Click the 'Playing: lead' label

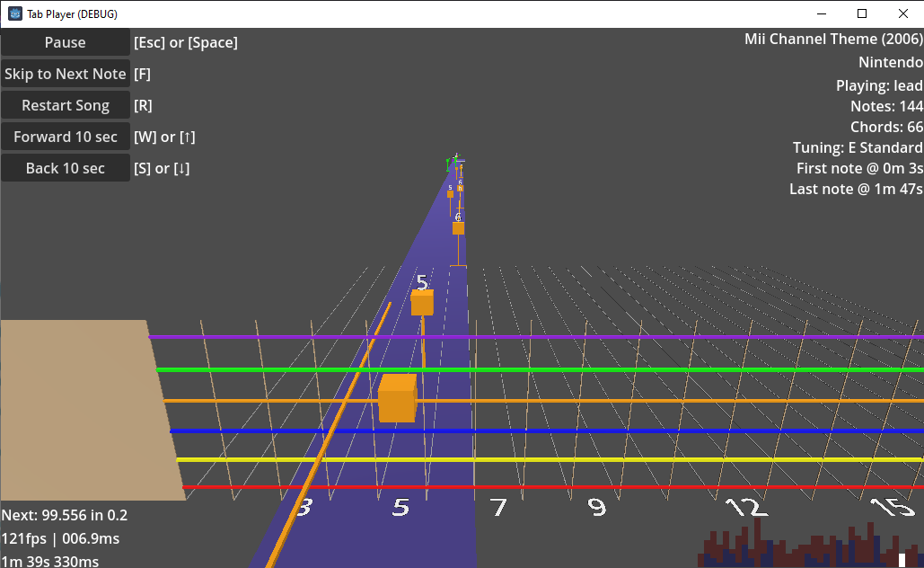[879, 85]
